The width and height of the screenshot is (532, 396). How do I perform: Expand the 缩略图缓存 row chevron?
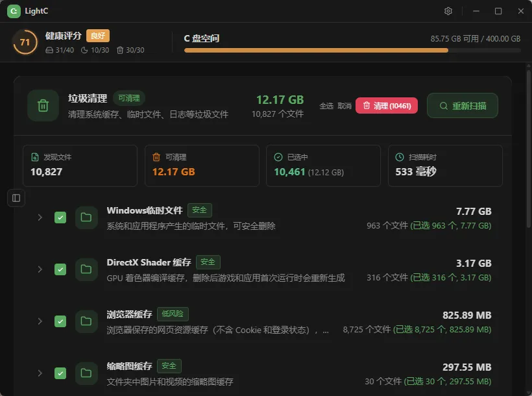[40, 373]
